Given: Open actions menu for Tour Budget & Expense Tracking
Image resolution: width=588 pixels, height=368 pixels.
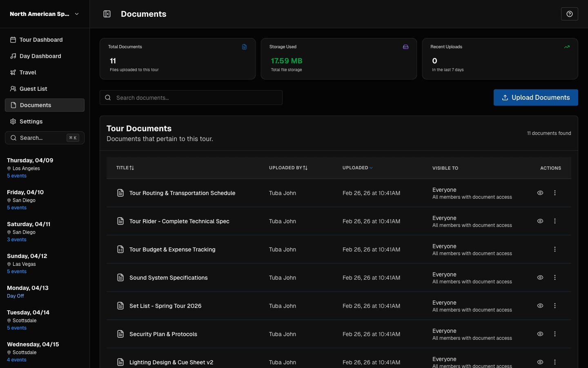Looking at the screenshot, I should pos(555,249).
